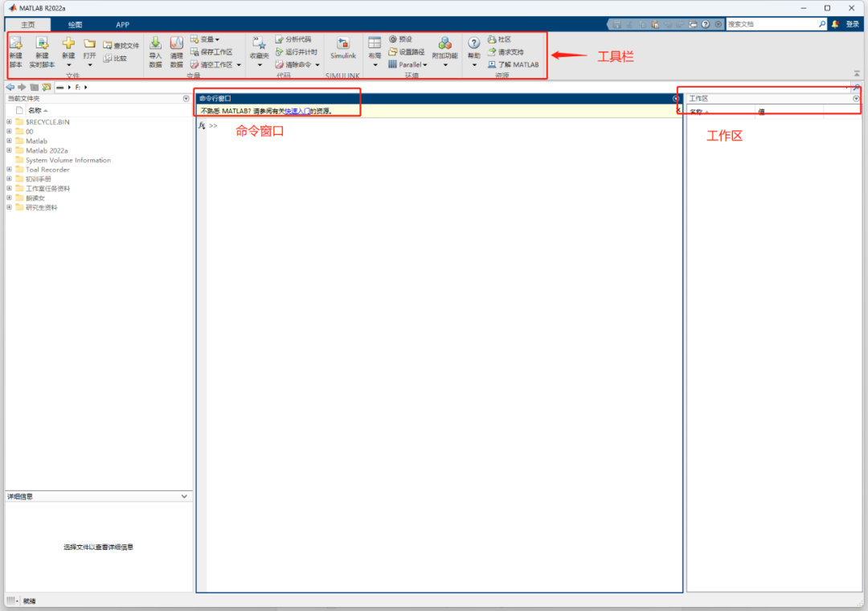Expand the Matlab 2022a folder node
Screen dimensions: 868x611
9,150
